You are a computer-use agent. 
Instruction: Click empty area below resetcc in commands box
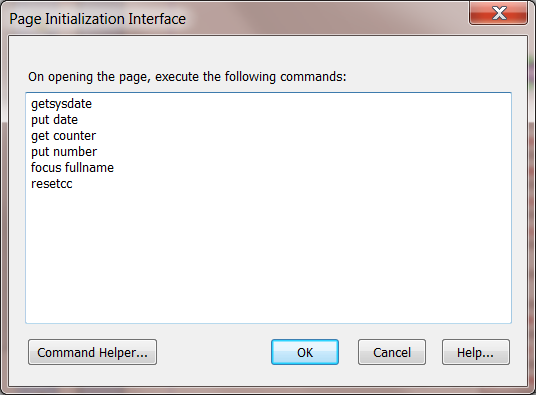pos(268,256)
